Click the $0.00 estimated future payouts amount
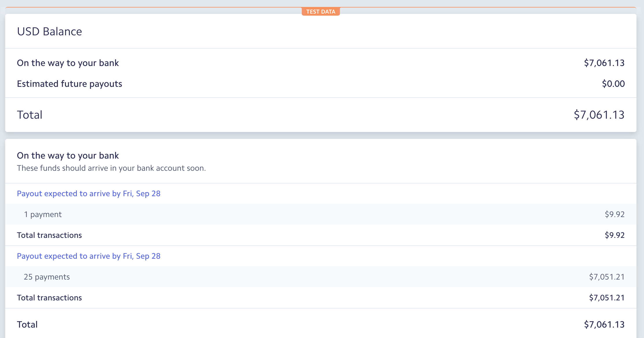This screenshot has width=644, height=338. point(613,84)
